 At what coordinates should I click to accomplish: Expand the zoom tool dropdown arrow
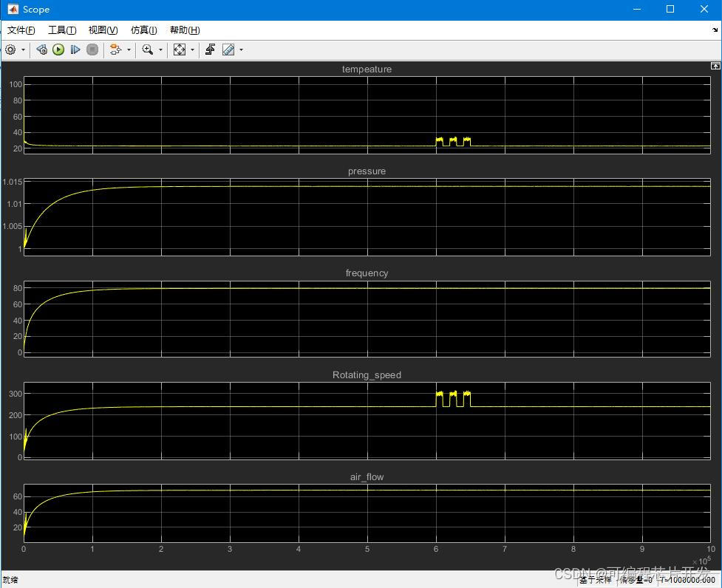[160, 49]
